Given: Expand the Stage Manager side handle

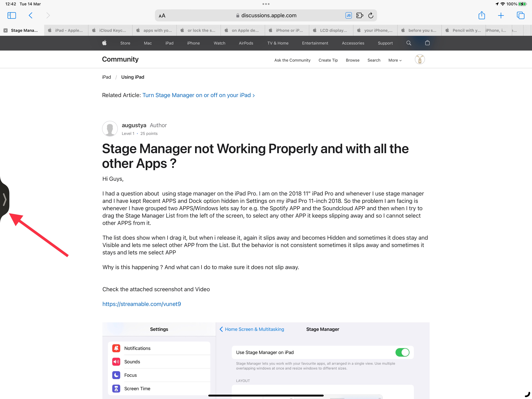Looking at the screenshot, I should (4, 200).
